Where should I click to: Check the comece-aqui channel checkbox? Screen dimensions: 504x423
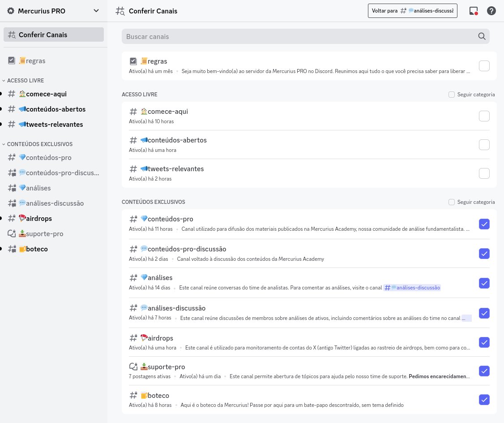click(x=484, y=116)
